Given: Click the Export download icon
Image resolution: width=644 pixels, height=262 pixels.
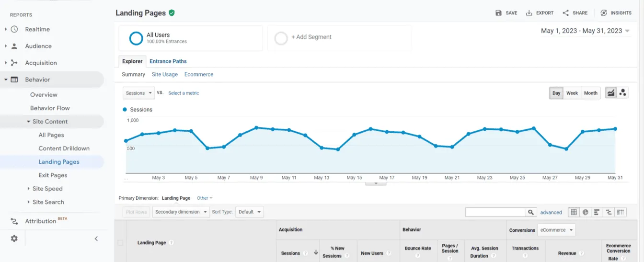Looking at the screenshot, I should coord(529,13).
